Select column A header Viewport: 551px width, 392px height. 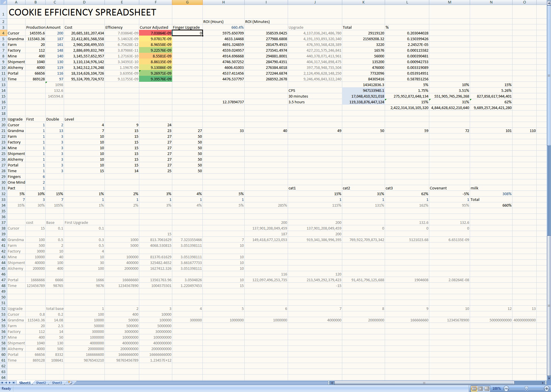click(x=16, y=2)
